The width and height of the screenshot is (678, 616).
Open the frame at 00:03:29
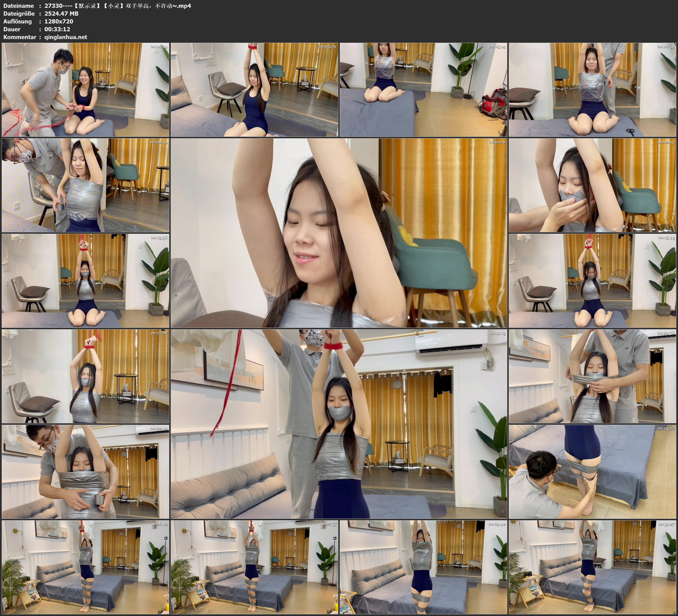(x=254, y=89)
